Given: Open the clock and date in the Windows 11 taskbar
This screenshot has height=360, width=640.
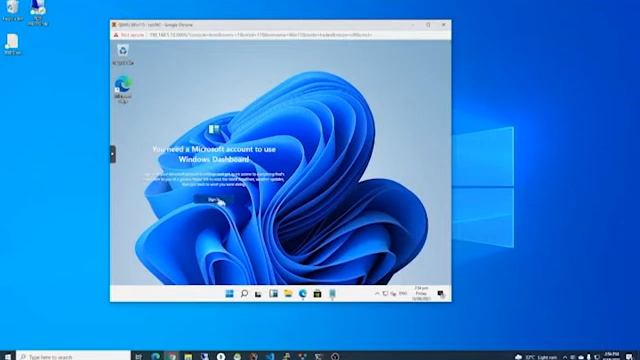Looking at the screenshot, I should pos(421,293).
